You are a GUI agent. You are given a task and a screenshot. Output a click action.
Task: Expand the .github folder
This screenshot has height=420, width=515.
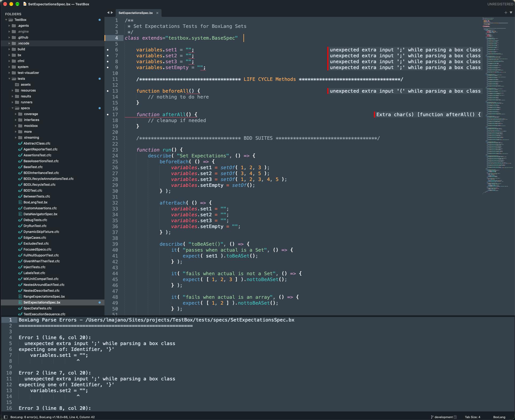pyautogui.click(x=9, y=37)
